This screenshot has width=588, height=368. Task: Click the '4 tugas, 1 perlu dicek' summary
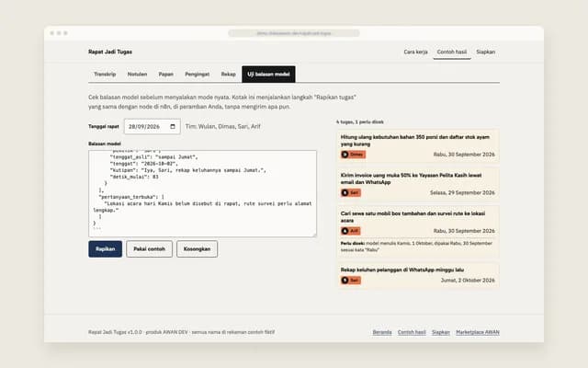pos(359,122)
